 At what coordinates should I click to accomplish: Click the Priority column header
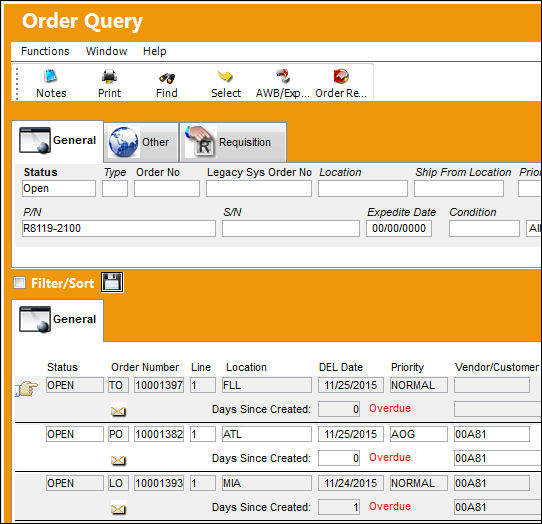pyautogui.click(x=407, y=367)
